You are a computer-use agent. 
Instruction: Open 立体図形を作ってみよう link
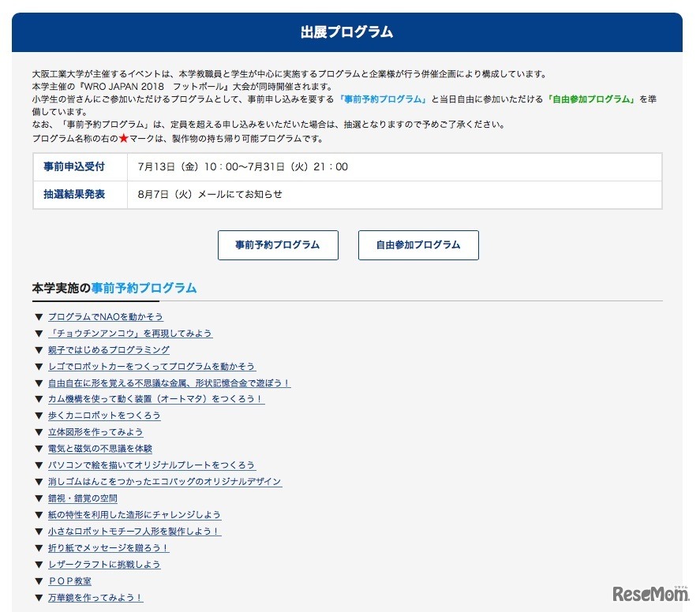pyautogui.click(x=99, y=432)
